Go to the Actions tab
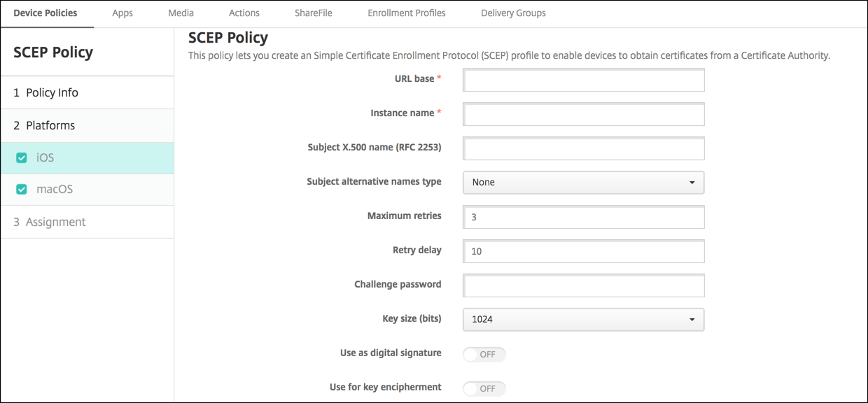Viewport: 868px width, 403px height. pyautogui.click(x=244, y=13)
